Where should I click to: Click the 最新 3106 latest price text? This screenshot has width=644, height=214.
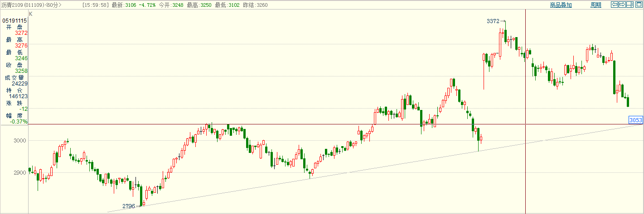122,5
